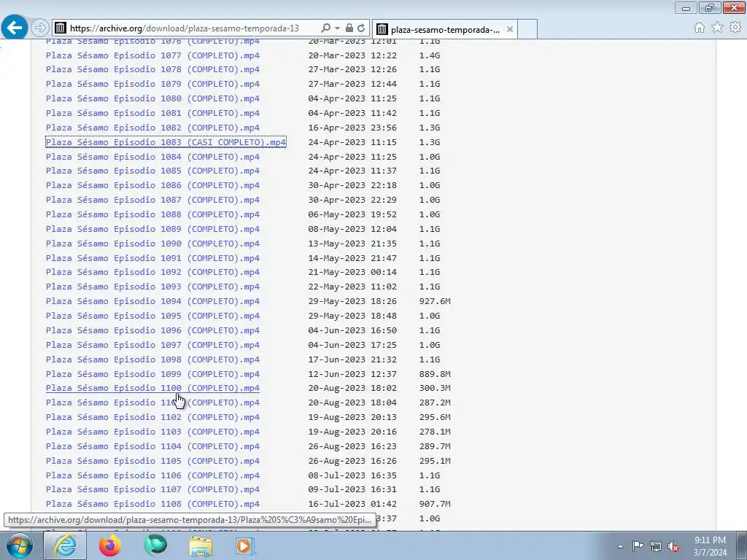Open Episodio 1081 (COMPLETO).mp4 link
This screenshot has height=560, width=747.
click(152, 113)
